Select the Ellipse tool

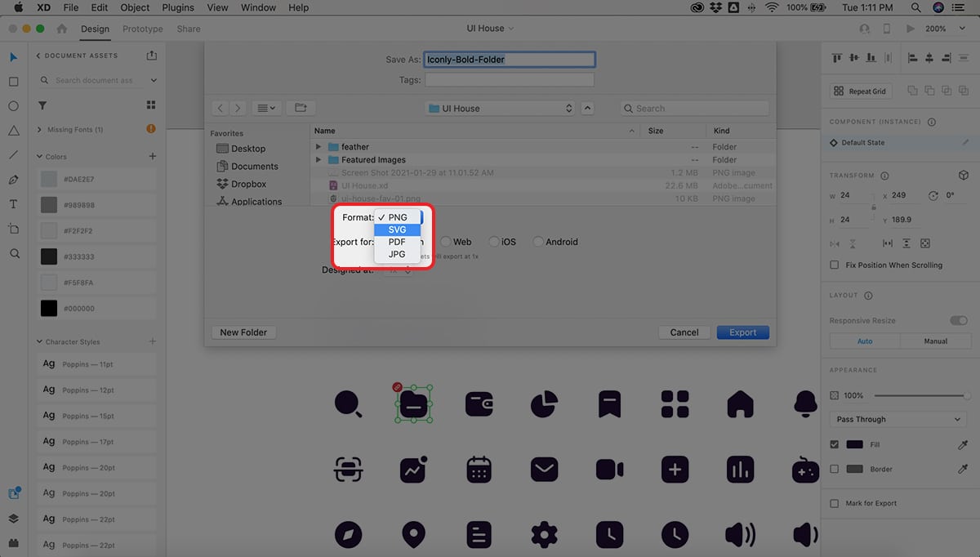[x=14, y=106]
